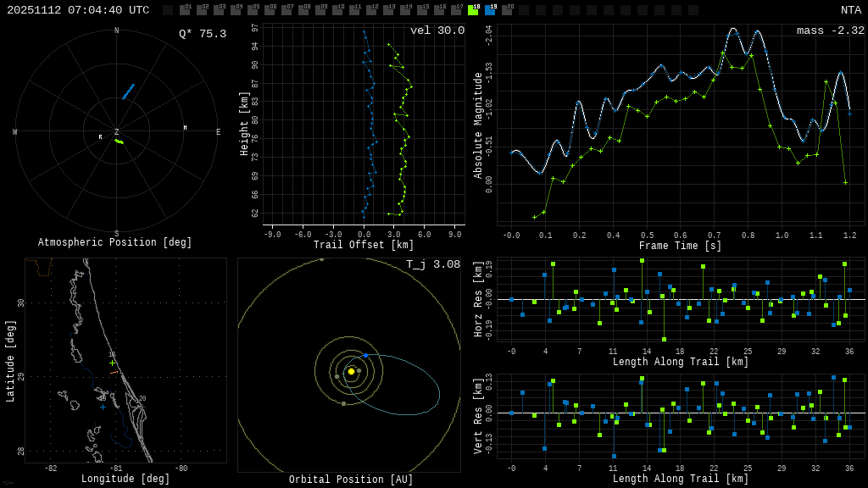Click the blue meteor track on polar plot
The image size is (868, 488).
(x=128, y=91)
